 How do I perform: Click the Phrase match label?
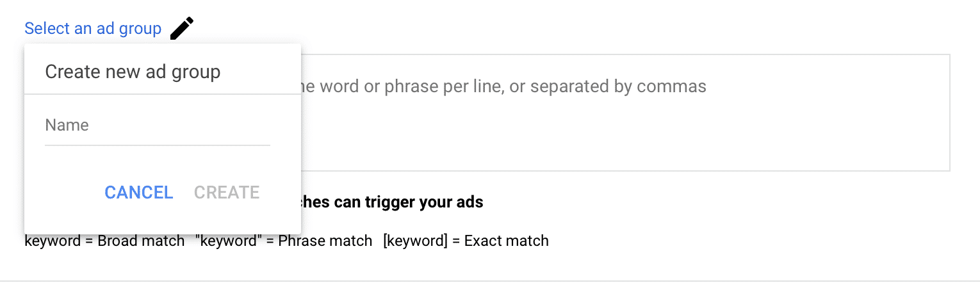[x=325, y=241]
